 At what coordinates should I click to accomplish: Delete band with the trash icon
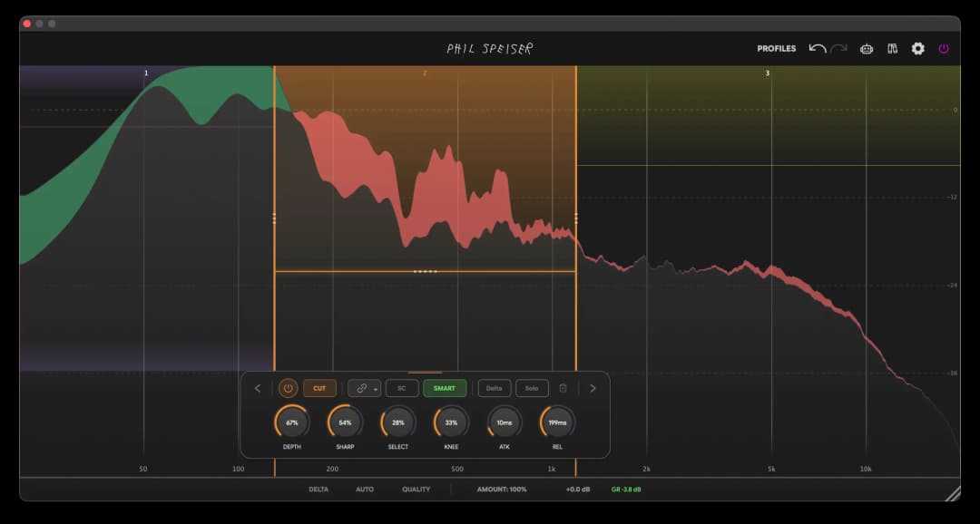(563, 388)
